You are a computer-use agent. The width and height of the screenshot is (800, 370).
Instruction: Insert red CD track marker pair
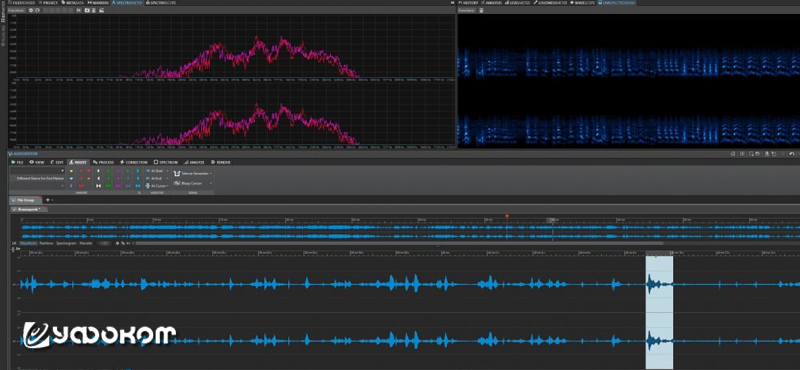pyautogui.click(x=81, y=186)
